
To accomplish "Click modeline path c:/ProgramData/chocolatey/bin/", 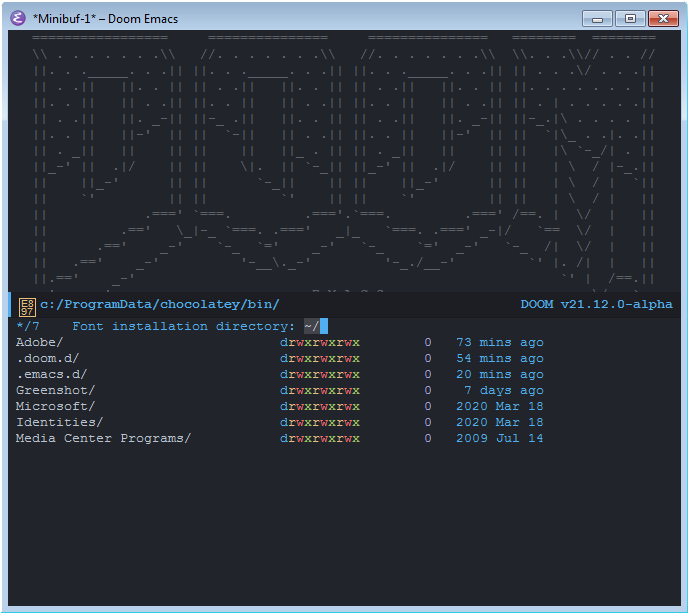I will (160, 304).
